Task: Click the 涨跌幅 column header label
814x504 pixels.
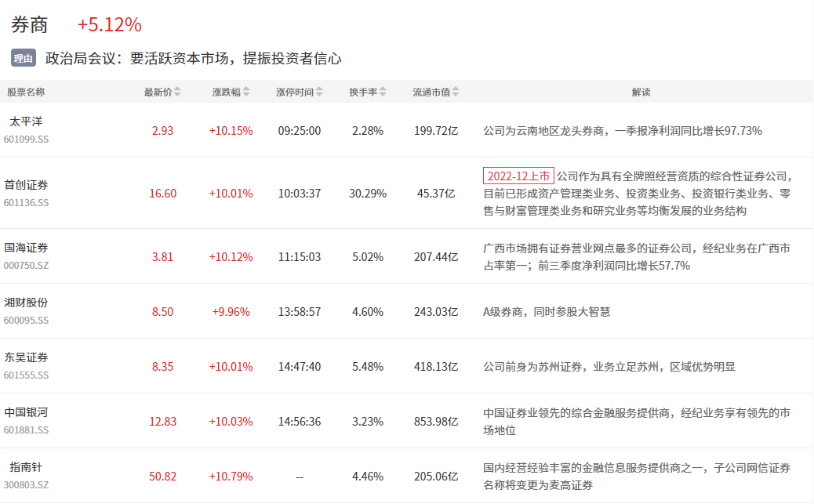Action: point(227,92)
